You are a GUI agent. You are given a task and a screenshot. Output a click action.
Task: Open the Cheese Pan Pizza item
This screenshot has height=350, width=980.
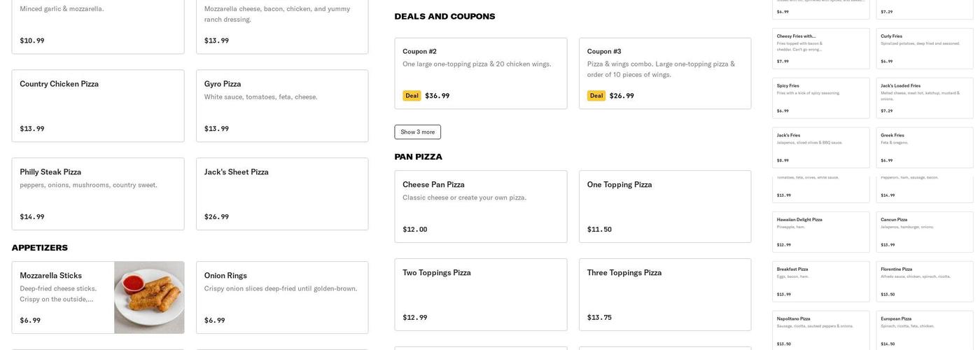[480, 206]
